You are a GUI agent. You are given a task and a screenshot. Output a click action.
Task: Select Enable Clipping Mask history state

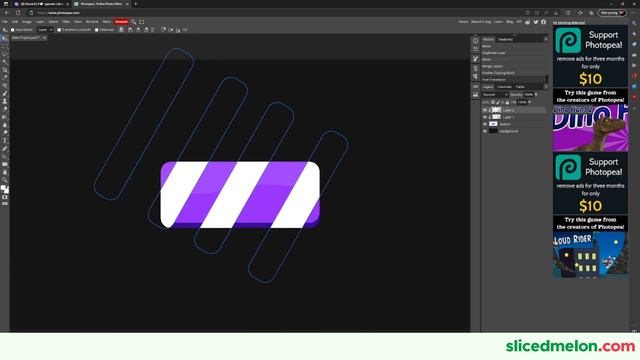click(x=513, y=73)
